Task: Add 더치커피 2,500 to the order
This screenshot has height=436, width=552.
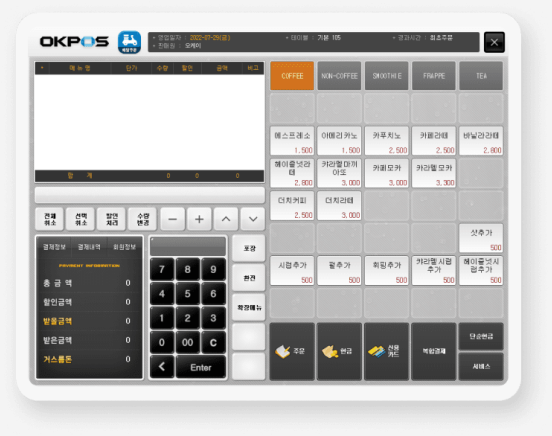Action: pyautogui.click(x=292, y=206)
